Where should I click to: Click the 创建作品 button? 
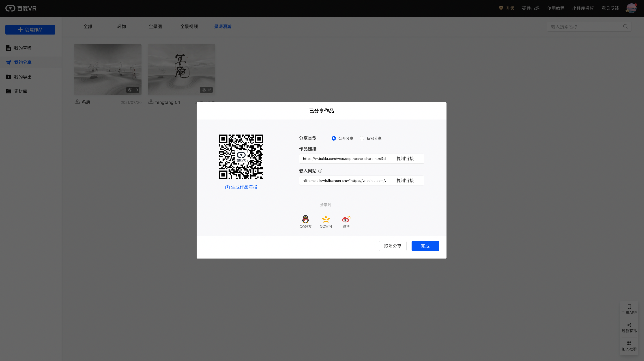click(x=30, y=30)
